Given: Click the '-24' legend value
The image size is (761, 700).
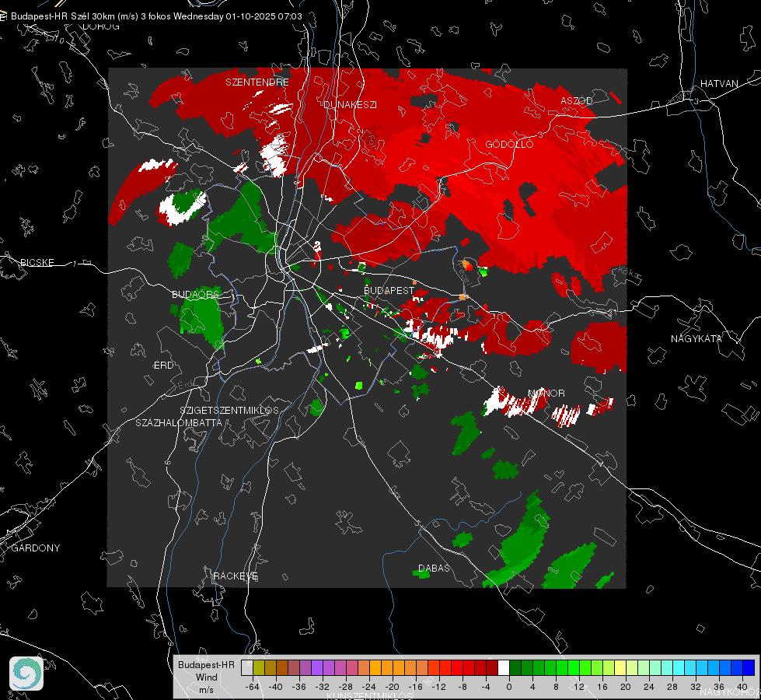Looking at the screenshot, I should click(369, 687).
